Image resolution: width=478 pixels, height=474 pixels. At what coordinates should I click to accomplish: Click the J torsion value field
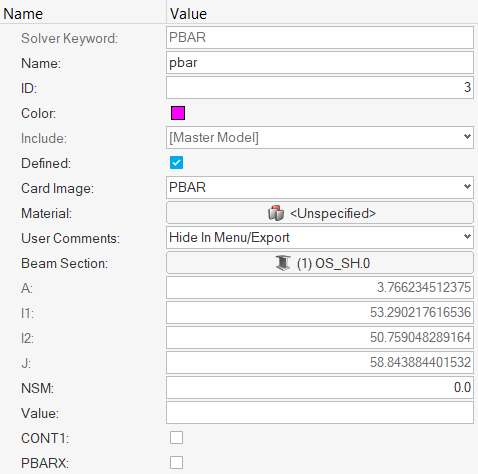tap(320, 362)
